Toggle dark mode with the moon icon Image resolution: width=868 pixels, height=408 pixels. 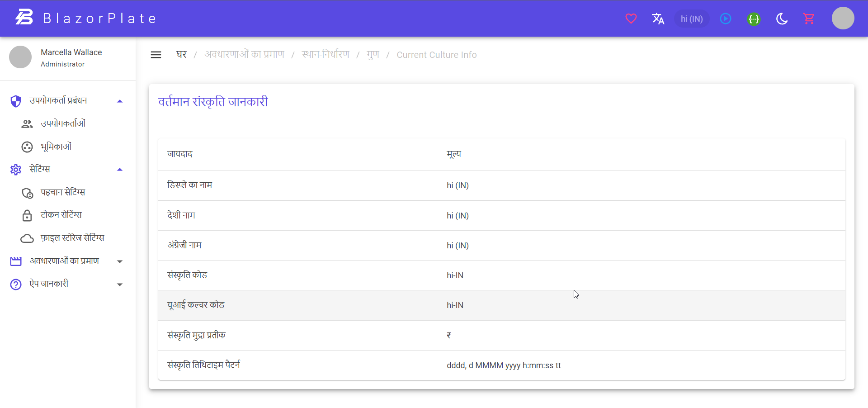click(x=782, y=19)
